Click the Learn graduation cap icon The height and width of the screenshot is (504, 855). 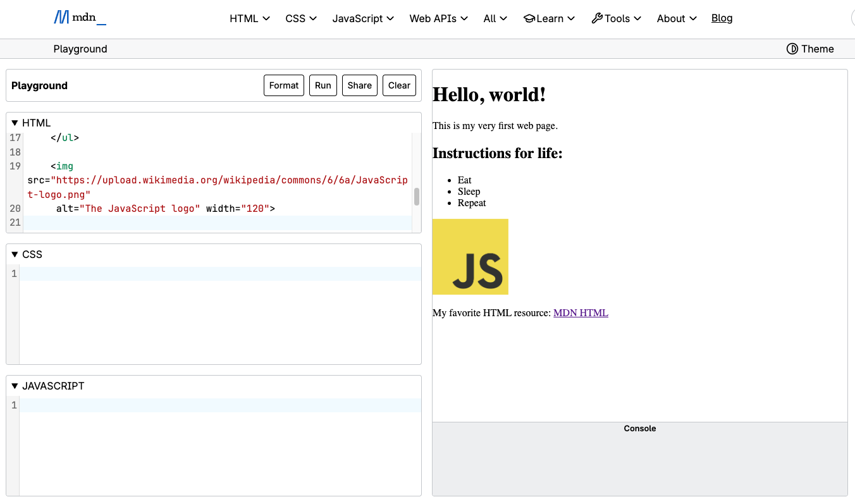click(x=529, y=18)
